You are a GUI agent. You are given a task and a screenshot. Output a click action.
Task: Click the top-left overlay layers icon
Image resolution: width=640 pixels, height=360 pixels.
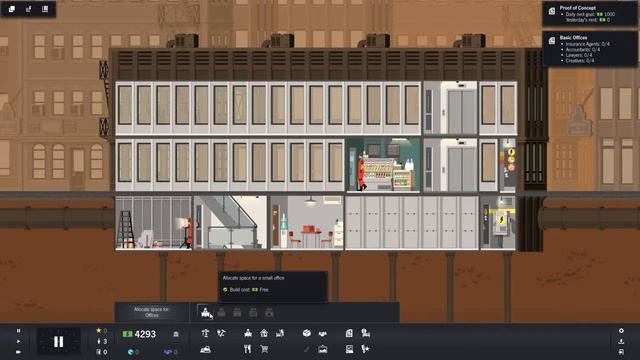click(12, 9)
